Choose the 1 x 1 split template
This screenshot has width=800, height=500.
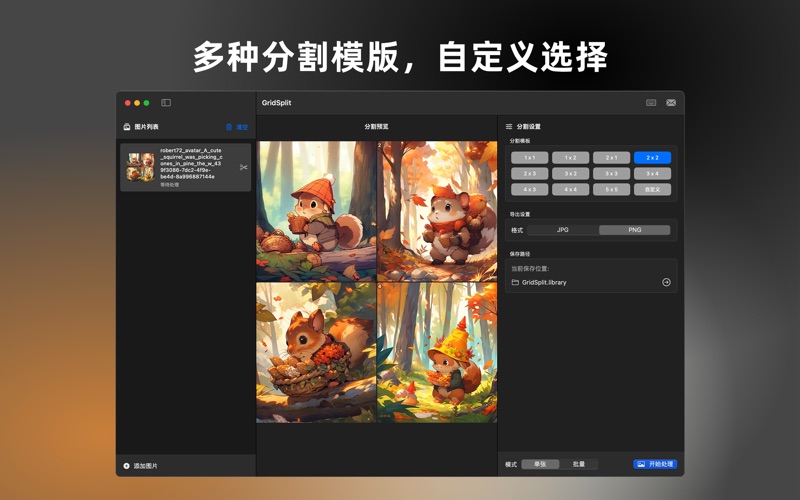[x=529, y=157]
